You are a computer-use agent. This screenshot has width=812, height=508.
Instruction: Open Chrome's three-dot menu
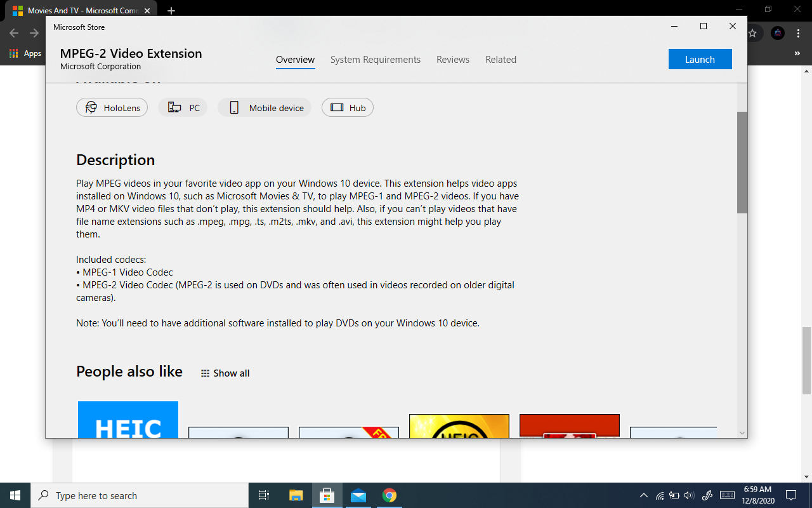click(799, 33)
